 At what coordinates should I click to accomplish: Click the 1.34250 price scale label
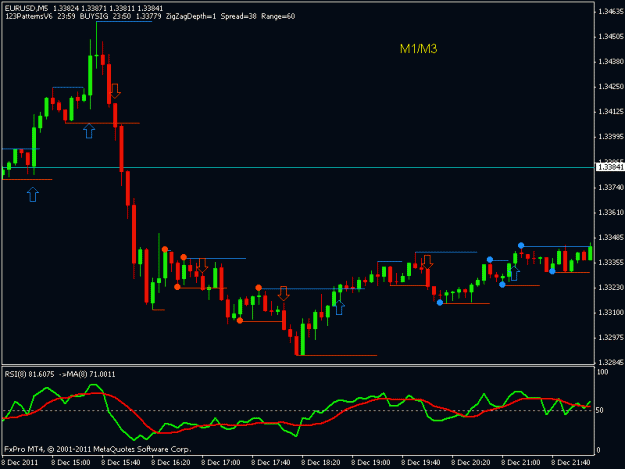click(610, 87)
